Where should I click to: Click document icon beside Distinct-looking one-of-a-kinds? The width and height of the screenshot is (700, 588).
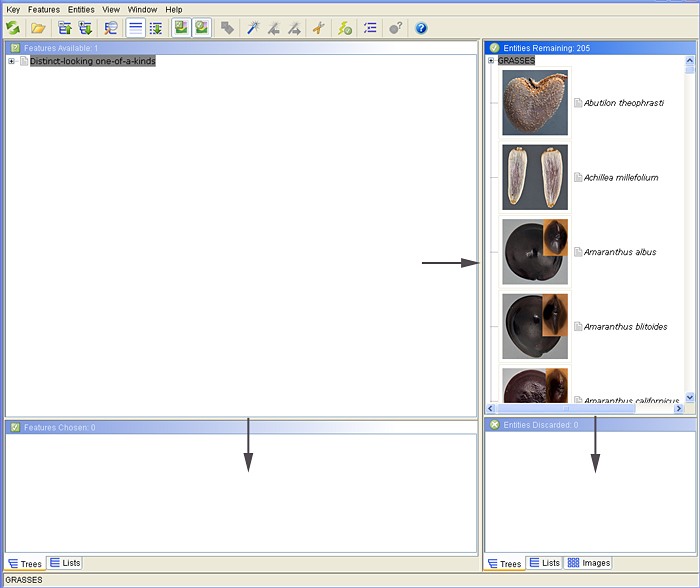coord(24,61)
